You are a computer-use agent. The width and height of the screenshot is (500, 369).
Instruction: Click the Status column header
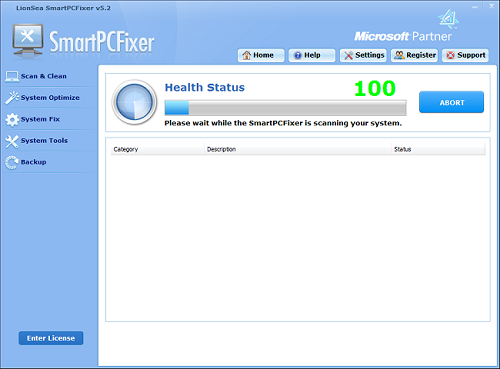pyautogui.click(x=438, y=149)
